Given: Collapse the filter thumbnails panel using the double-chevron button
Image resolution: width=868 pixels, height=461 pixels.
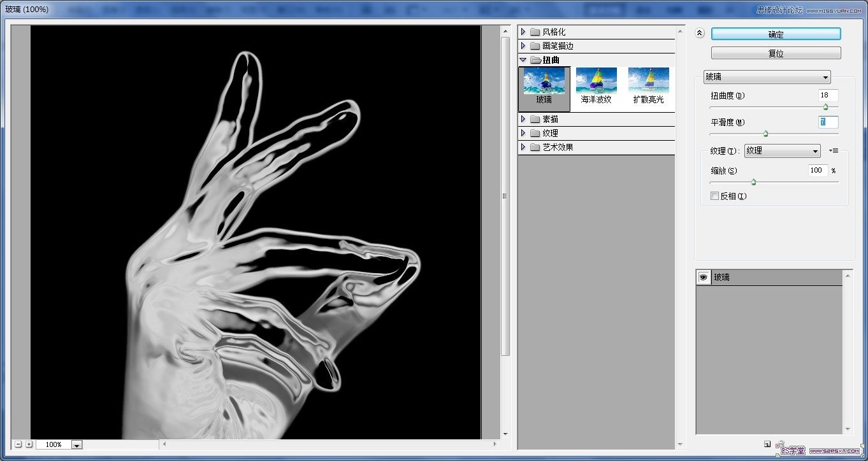Looking at the screenshot, I should [x=699, y=34].
